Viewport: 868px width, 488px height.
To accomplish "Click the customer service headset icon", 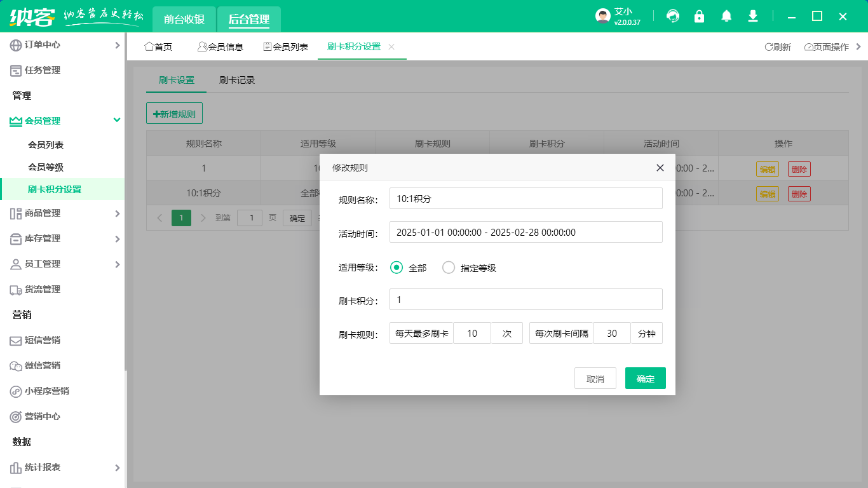I will (x=672, y=15).
